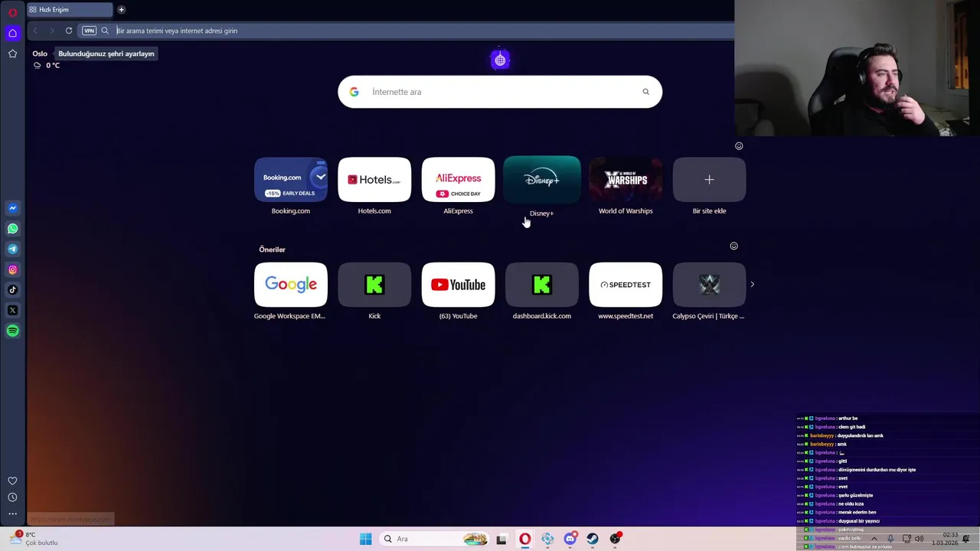The width and height of the screenshot is (980, 551).
Task: Open the volume control in the system tray
Action: pos(919,539)
